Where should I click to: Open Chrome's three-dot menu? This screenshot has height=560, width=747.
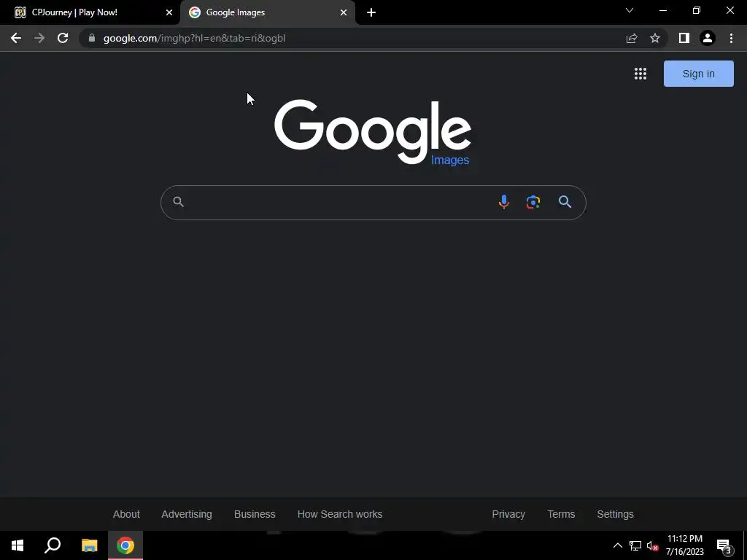[x=731, y=38]
